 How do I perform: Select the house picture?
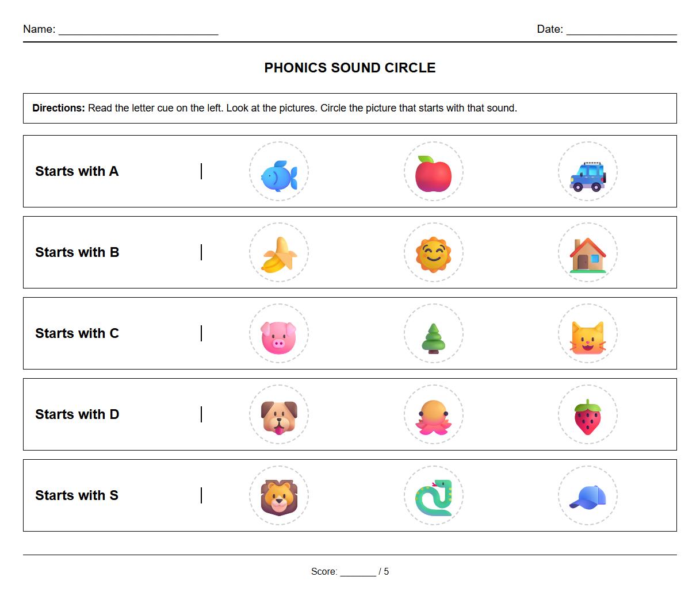coord(587,253)
